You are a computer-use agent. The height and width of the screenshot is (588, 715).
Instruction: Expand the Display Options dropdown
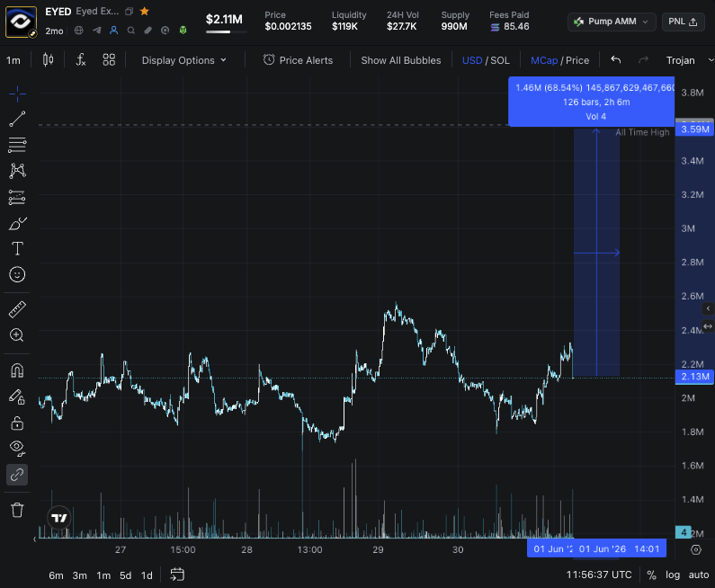[x=183, y=60]
